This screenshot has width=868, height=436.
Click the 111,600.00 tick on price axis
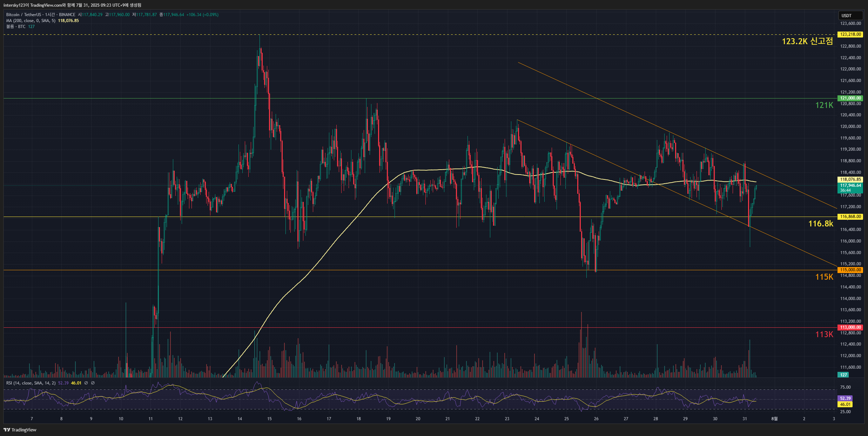(x=850, y=367)
